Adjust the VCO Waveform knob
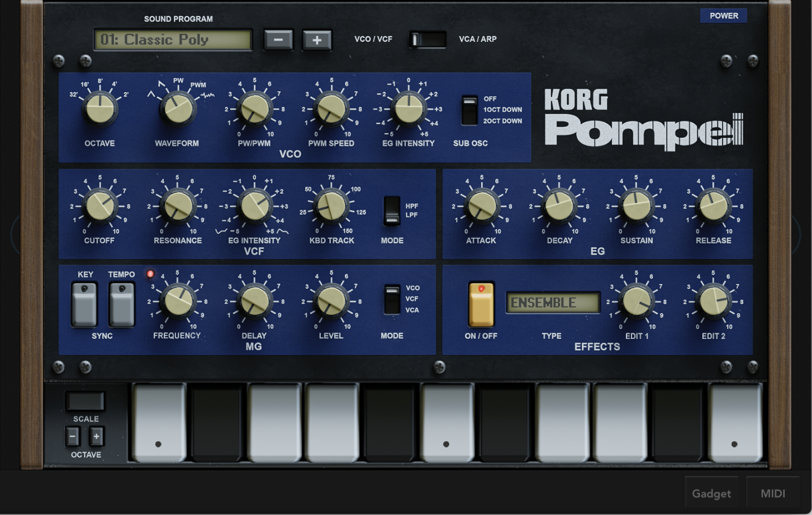The width and height of the screenshot is (812, 515). coord(178,108)
